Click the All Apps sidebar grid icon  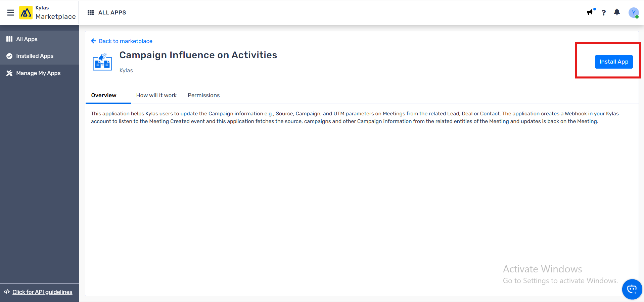[9, 39]
